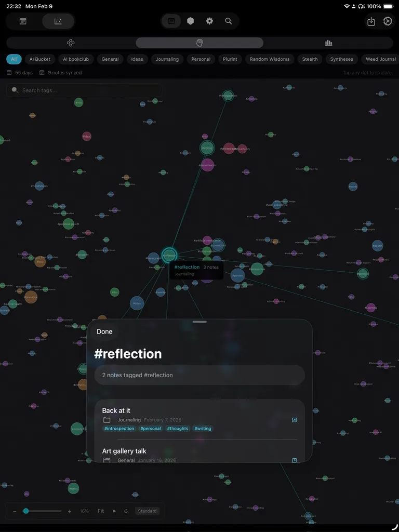
Task: Tap the #desert graph node
Action: pos(378,246)
